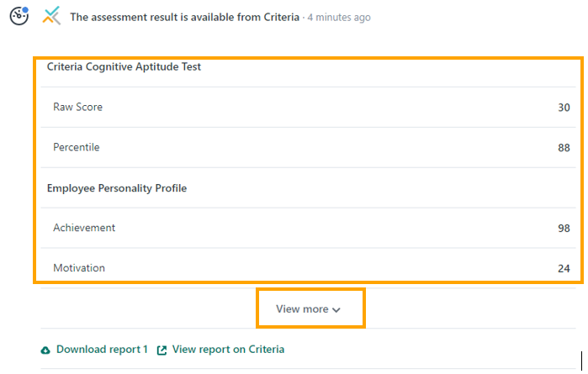The image size is (588, 374).
Task: Click the cloud download icon
Action: tap(45, 350)
